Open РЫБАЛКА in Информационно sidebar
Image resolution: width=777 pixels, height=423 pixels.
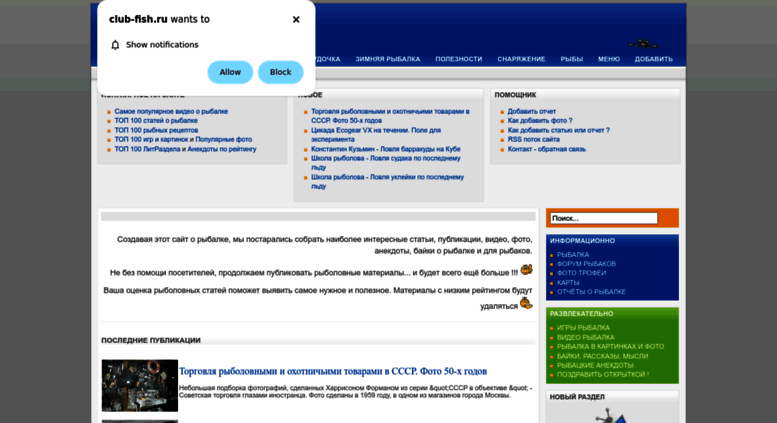(573, 255)
